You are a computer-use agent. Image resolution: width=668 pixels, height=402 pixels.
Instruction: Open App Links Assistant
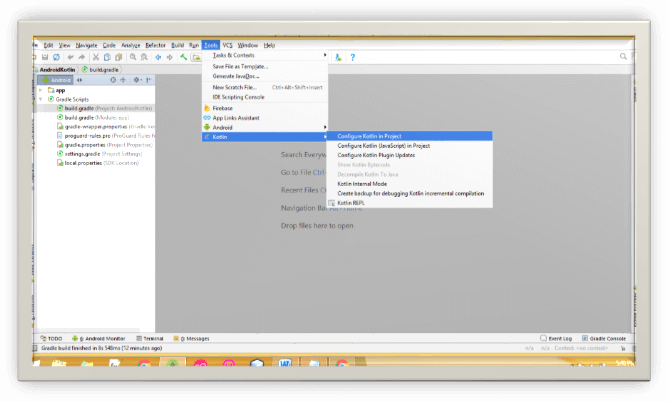click(x=265, y=118)
